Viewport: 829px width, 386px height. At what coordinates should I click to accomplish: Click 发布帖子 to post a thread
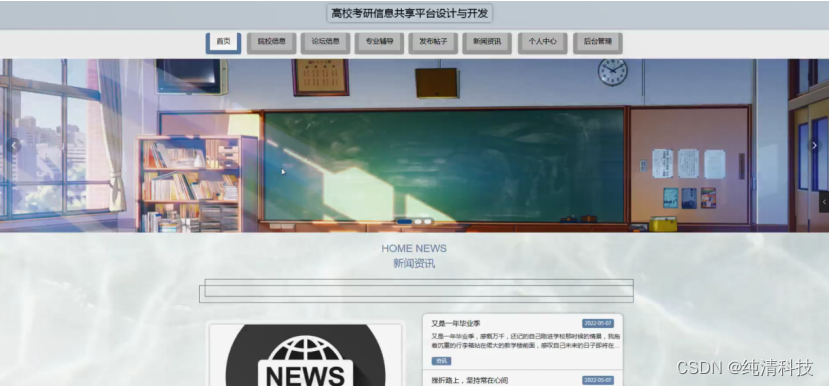433,43
